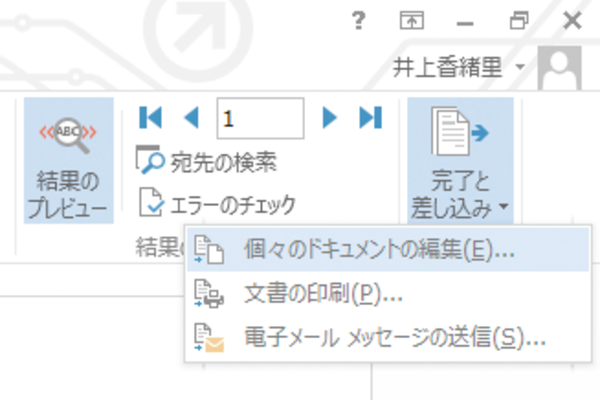
Task: Click 宛先の検索 button
Action: 206,162
